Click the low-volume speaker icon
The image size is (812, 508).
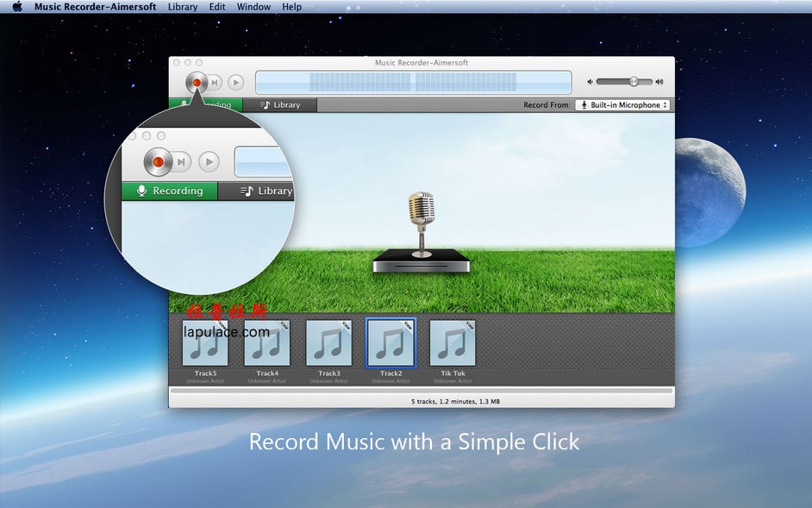590,82
